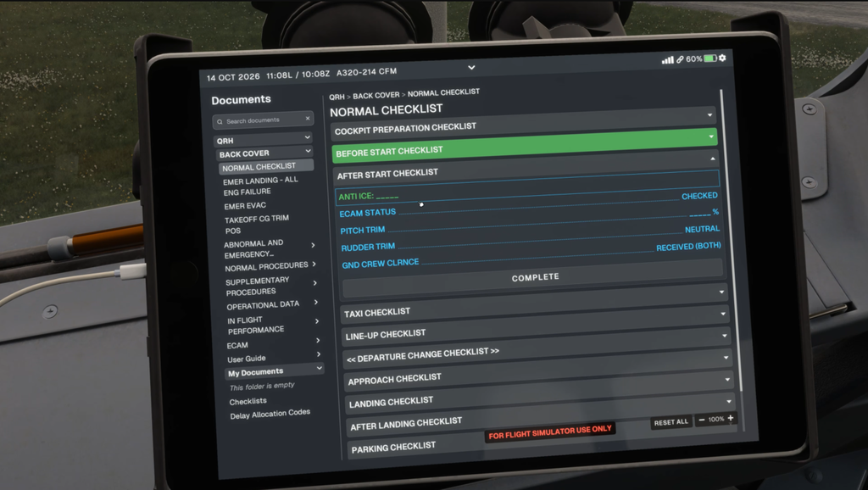Select NORMAL CHECKLIST in the sidebar

[x=265, y=166]
